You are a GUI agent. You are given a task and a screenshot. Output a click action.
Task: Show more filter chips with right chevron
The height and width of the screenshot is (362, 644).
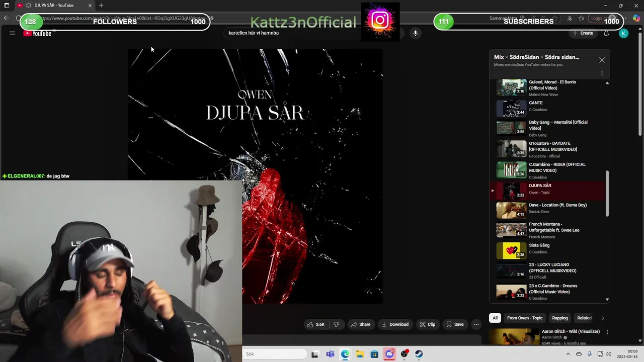[x=603, y=318]
